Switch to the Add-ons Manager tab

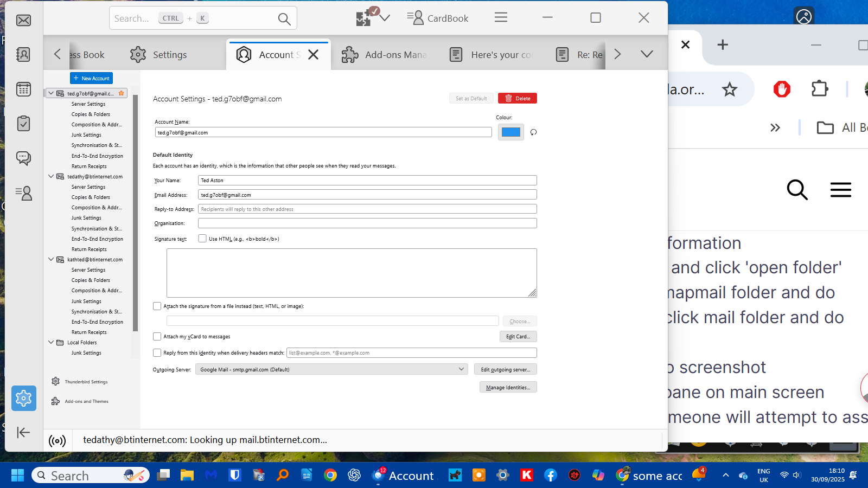[384, 55]
